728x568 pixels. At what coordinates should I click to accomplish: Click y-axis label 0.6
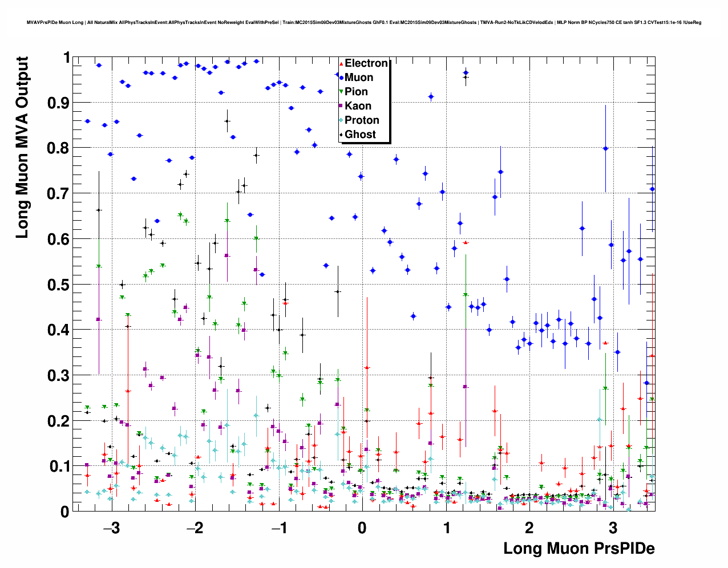(58, 239)
